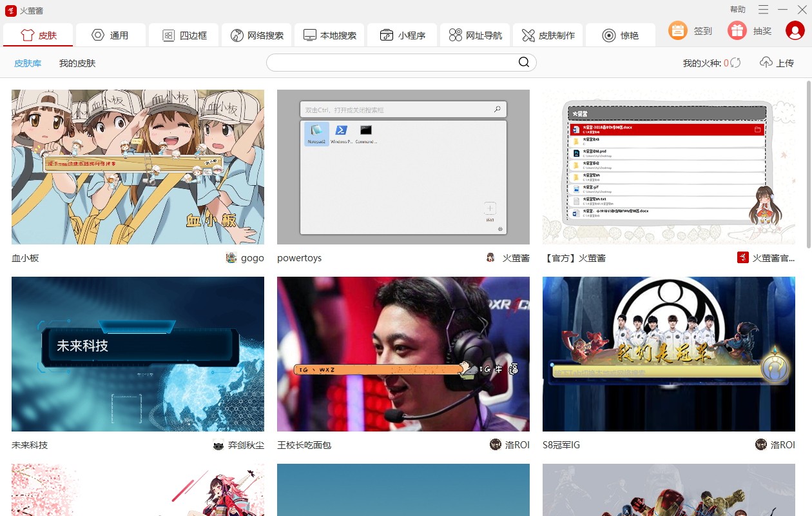Switch to the 网络搜索 tab
The image size is (812, 516).
[x=256, y=35]
